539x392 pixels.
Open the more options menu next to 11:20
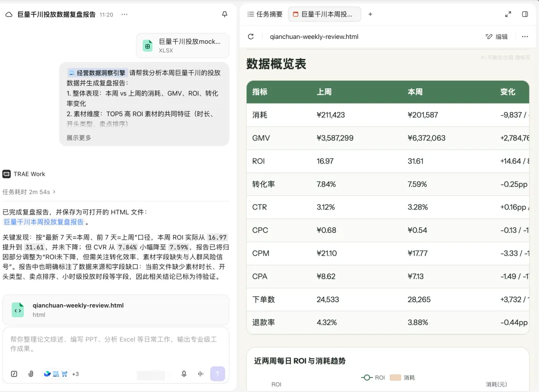[124, 14]
